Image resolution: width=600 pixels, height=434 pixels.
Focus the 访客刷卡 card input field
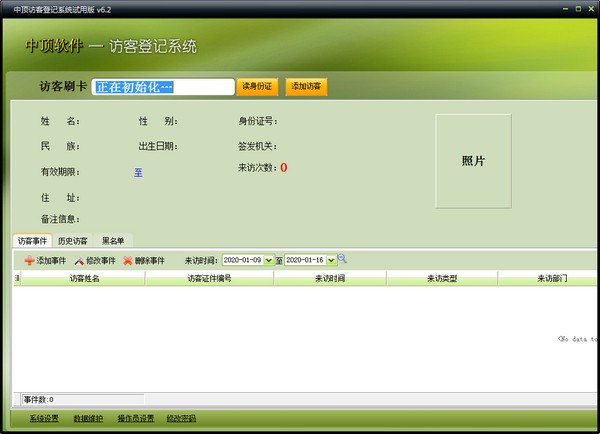(x=163, y=87)
